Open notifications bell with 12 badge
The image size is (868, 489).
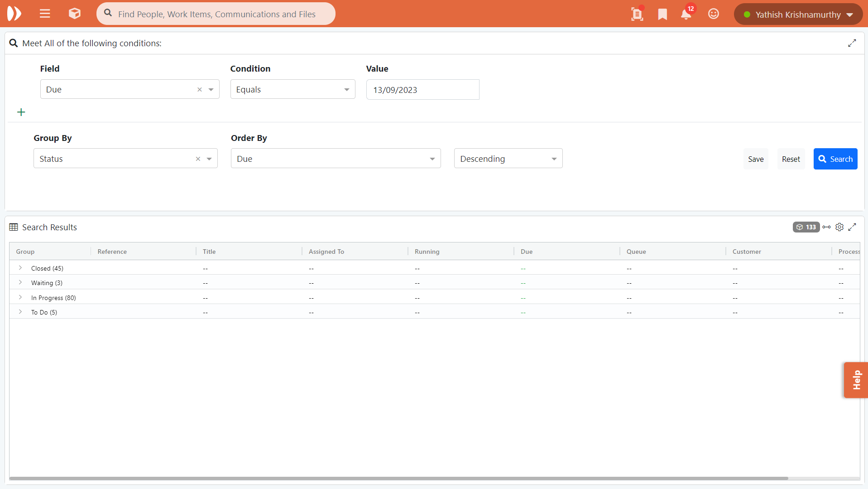click(686, 15)
